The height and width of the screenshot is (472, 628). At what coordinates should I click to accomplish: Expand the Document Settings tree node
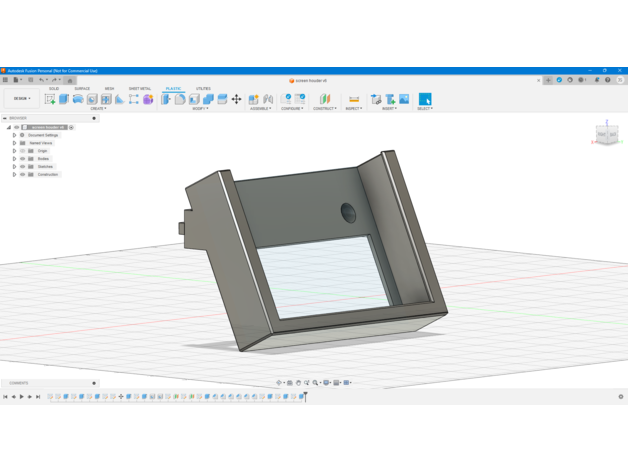[15, 135]
